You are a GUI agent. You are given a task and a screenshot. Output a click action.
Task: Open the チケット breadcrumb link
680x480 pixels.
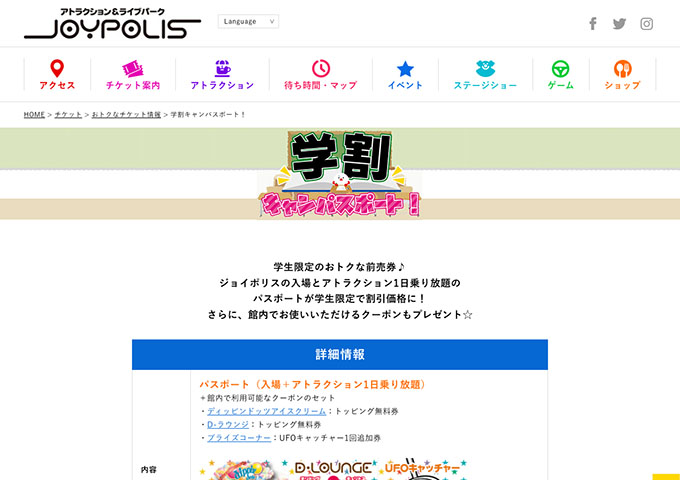pyautogui.click(x=68, y=114)
